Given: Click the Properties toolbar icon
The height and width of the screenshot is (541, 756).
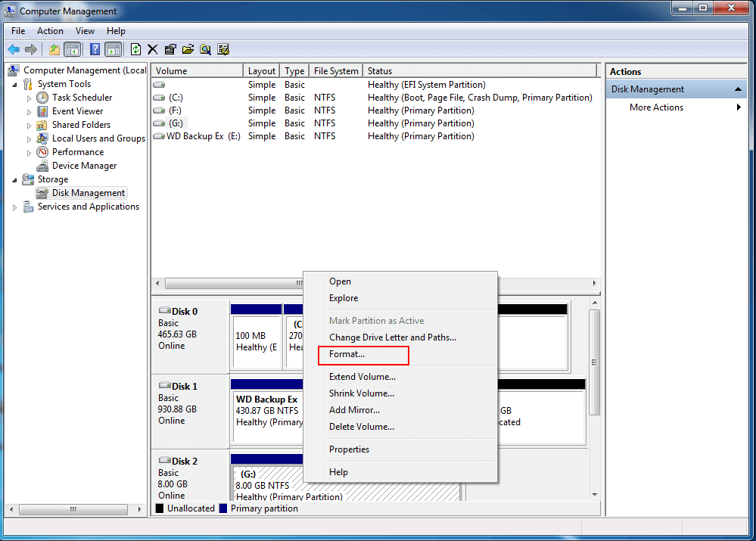Looking at the screenshot, I should (170, 49).
